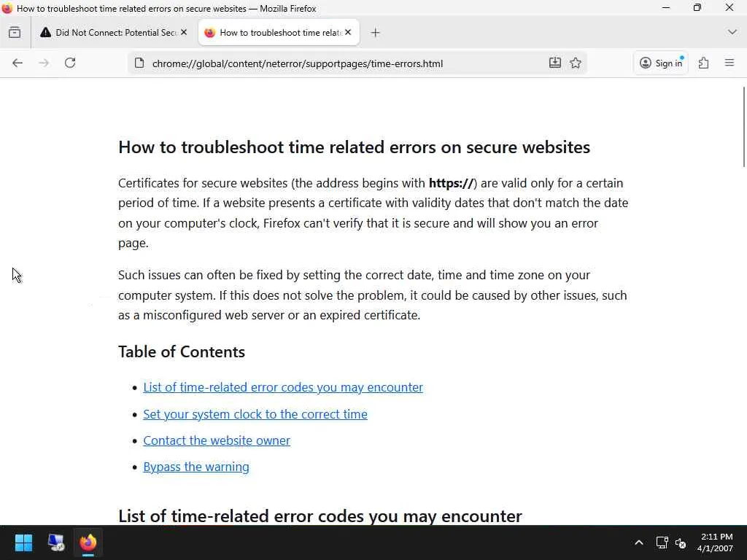
Task: Jump to 'Bypass the warning' section link
Action: [196, 467]
